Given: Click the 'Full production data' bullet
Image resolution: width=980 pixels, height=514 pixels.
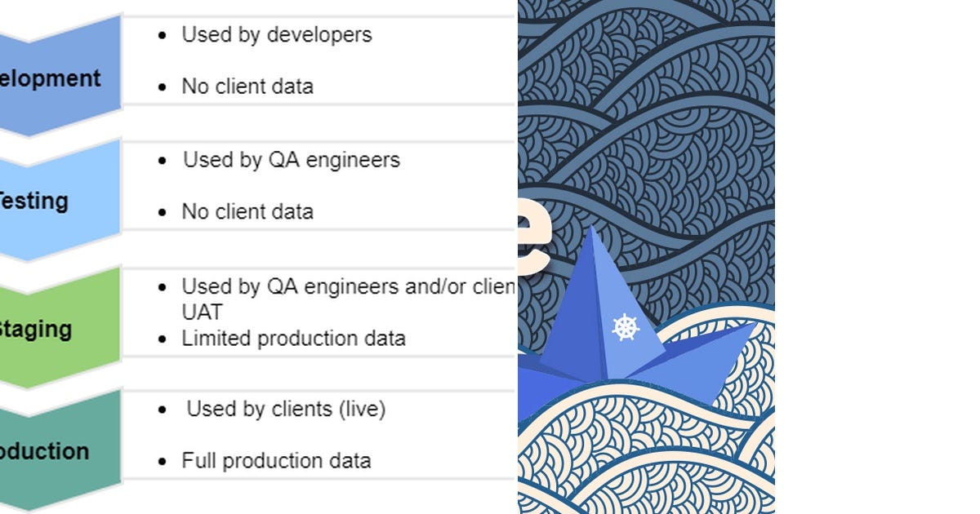Looking at the screenshot, I should (x=276, y=460).
